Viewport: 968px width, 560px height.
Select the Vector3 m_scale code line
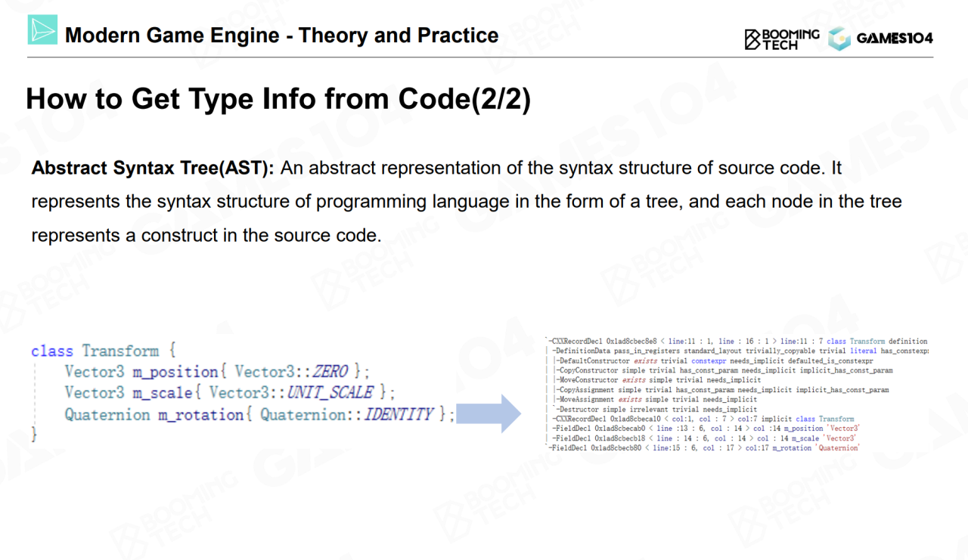(x=230, y=393)
